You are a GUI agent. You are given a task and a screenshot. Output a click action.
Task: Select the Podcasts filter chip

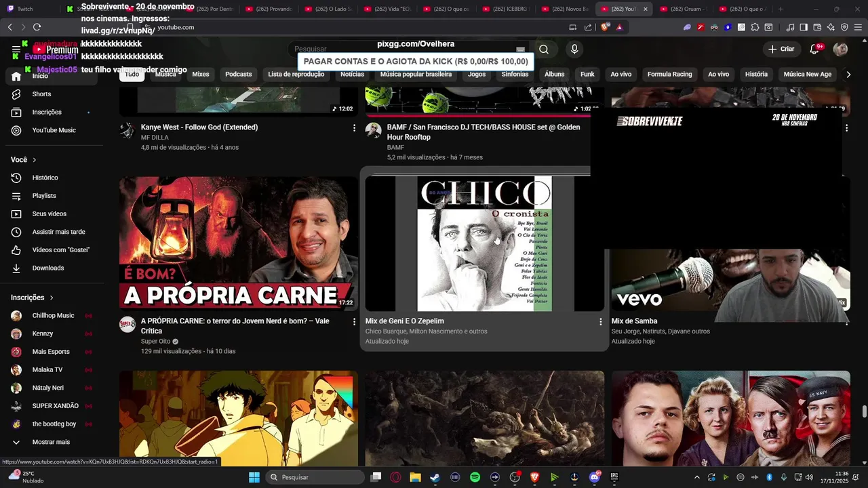[239, 74]
